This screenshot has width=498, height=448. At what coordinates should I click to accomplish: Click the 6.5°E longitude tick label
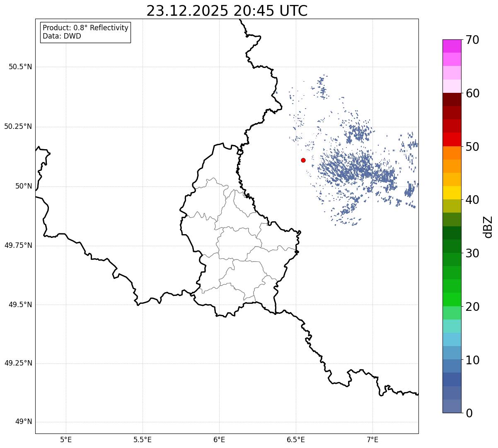[296, 439]
